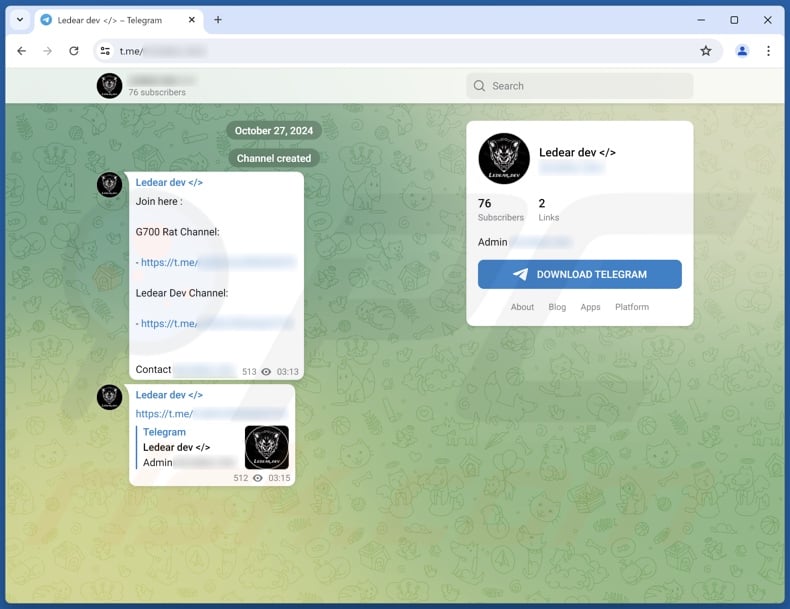This screenshot has height=609, width=790.
Task: Open the G700 Rat Channel t.me link
Action: tap(218, 262)
